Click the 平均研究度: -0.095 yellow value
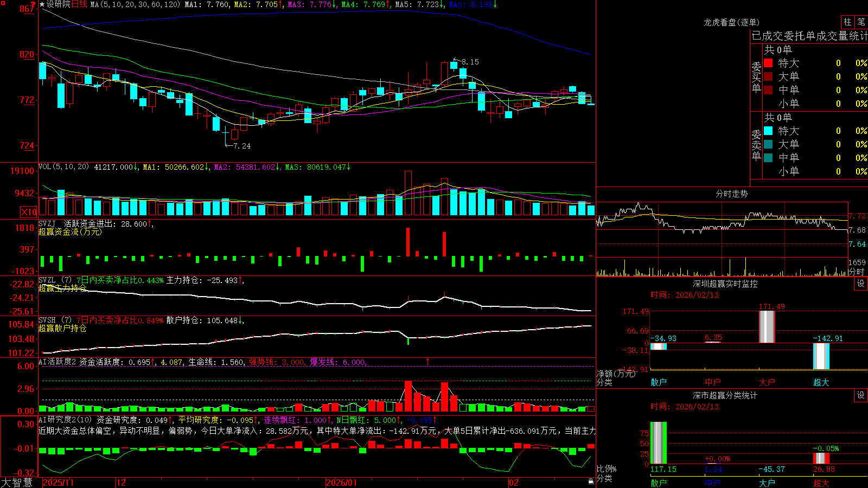This screenshot has width=868, height=488. coord(216,420)
